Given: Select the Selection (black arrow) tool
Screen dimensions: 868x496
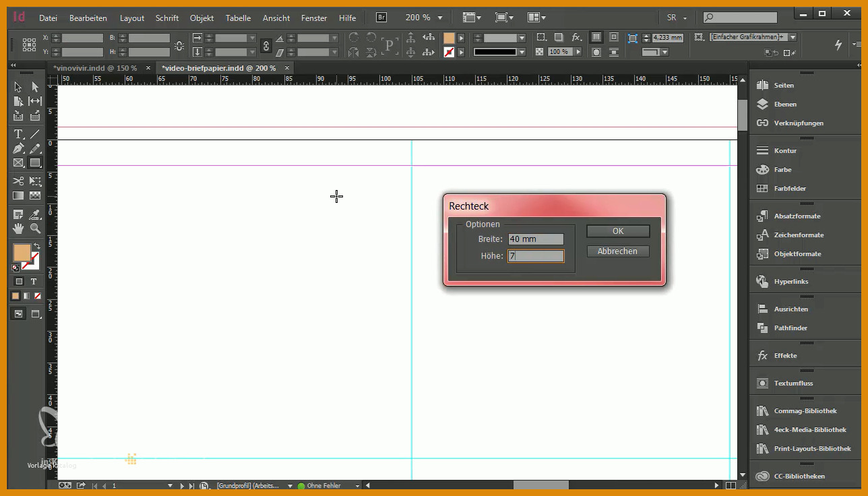Looking at the screenshot, I should pos(18,87).
